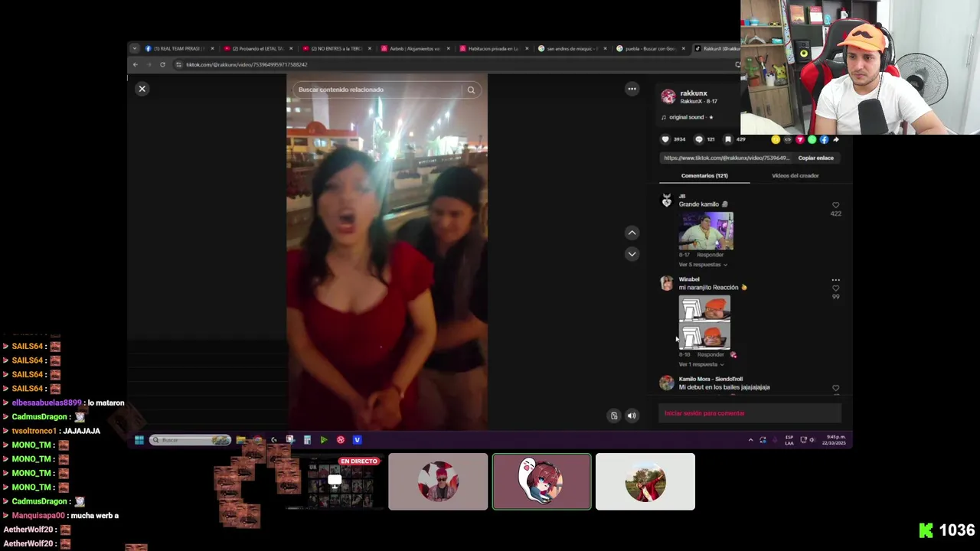The image size is (980, 551).
Task: Click the red send-to-friends share icon
Action: coord(800,139)
